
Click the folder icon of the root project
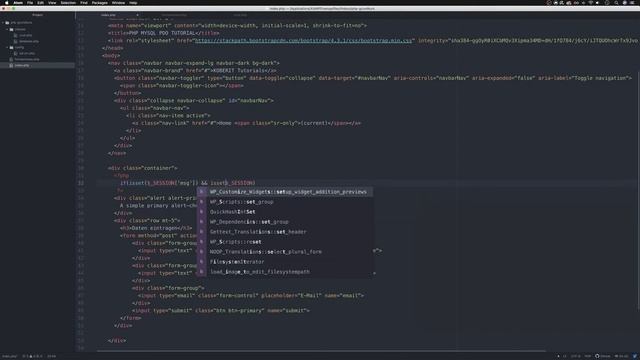point(7,23)
